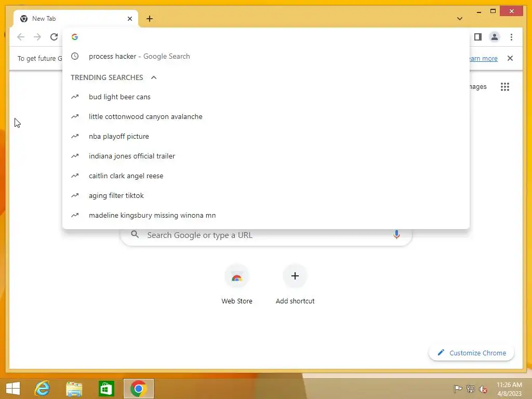Select nba playoff picture suggestion

266,137
